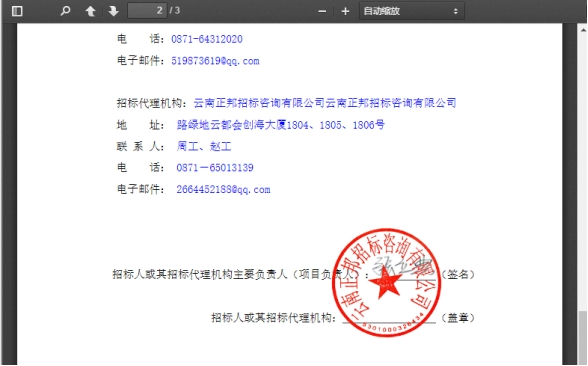Screen dimensions: 588x366
Task: Go to the previous page
Action: pos(90,11)
